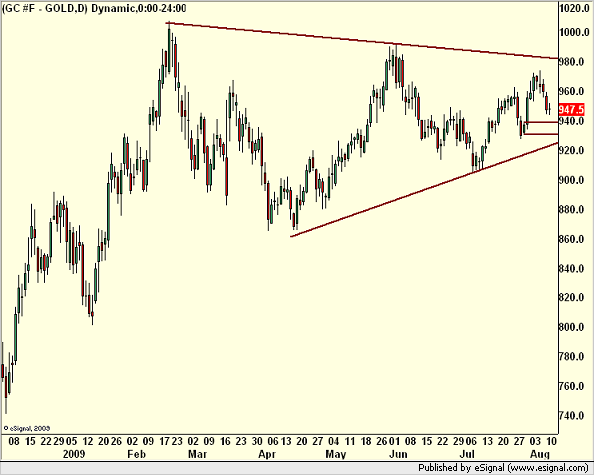The width and height of the screenshot is (594, 475).
Task: Click the 760.0 price axis label
Action: click(x=571, y=386)
